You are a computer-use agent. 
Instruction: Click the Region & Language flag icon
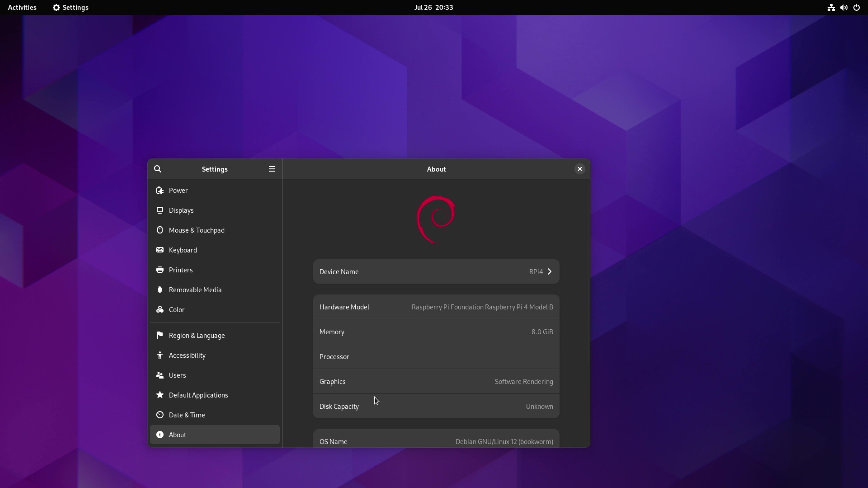pyautogui.click(x=160, y=335)
